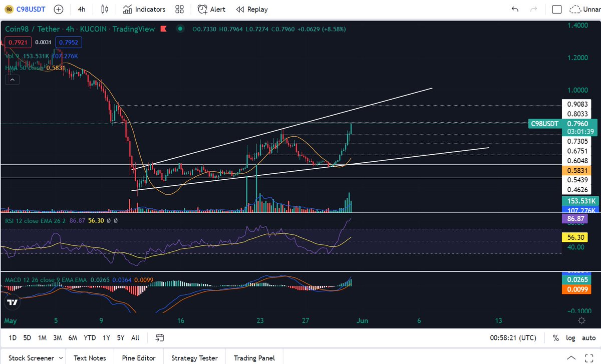Click the TradingView logo on the chart
Viewport: 601px width, 364px height.
(x=13, y=302)
